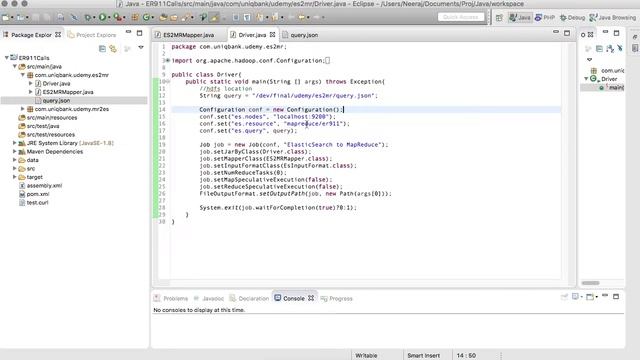Click the Outline horizontal scrollbar

click(x=591, y=283)
